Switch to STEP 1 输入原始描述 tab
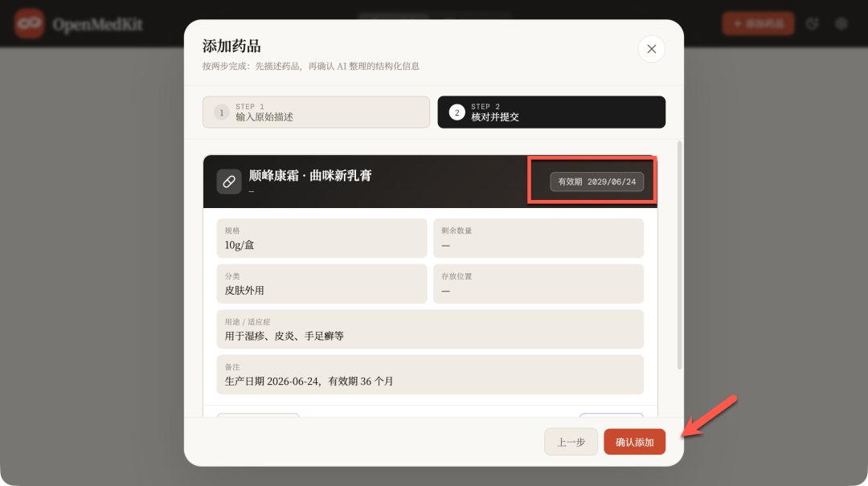This screenshot has width=868, height=486. click(x=316, y=112)
